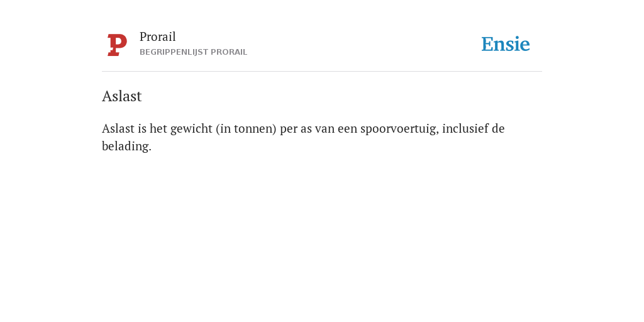Click the '(in tonnen)' text
The image size is (644, 322).
(246, 129)
